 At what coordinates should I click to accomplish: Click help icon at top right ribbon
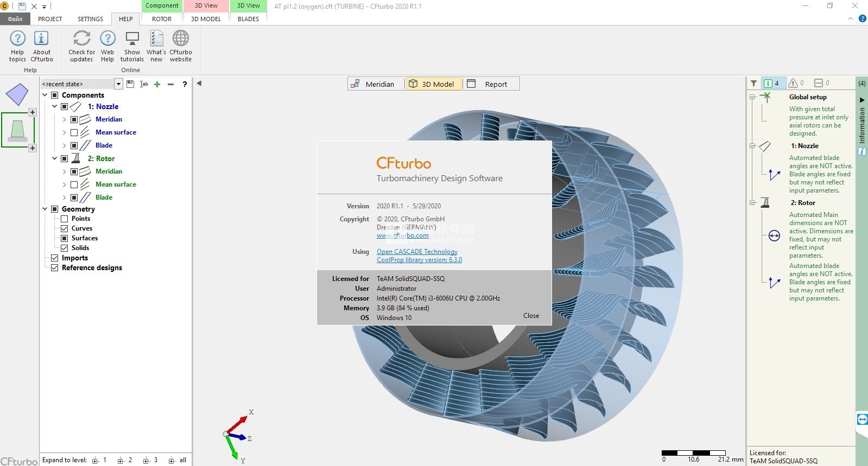(863, 18)
